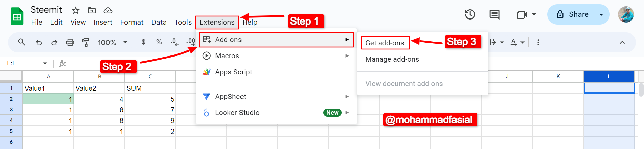This screenshot has width=644, height=149.
Task: Click Get add-ons
Action: [x=385, y=43]
